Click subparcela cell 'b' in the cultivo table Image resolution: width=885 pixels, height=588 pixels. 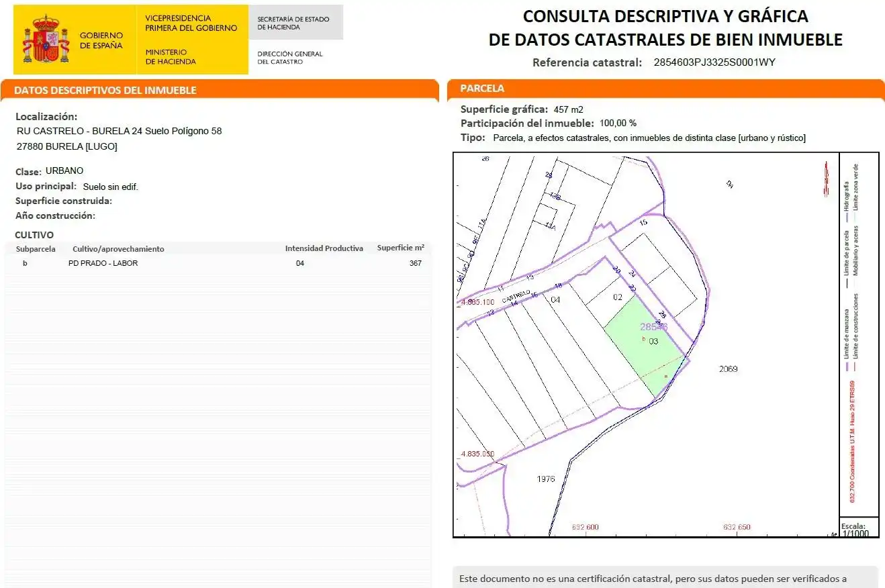click(x=26, y=263)
